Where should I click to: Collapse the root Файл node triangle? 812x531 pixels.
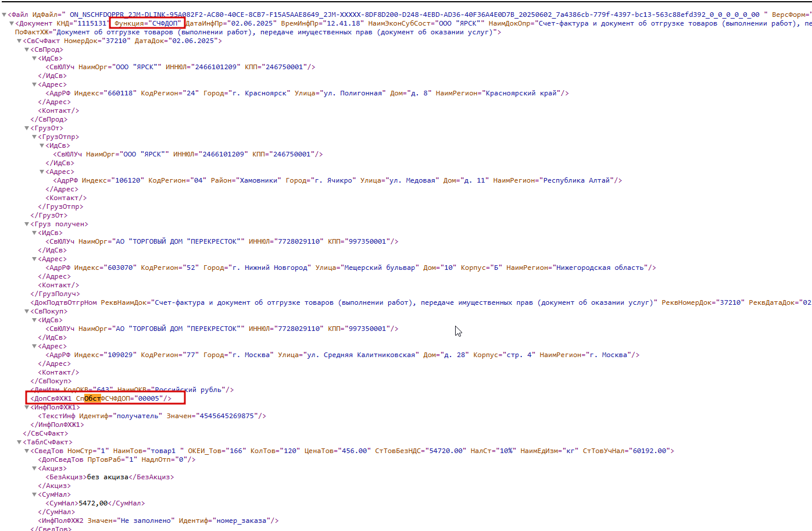(x=4, y=15)
